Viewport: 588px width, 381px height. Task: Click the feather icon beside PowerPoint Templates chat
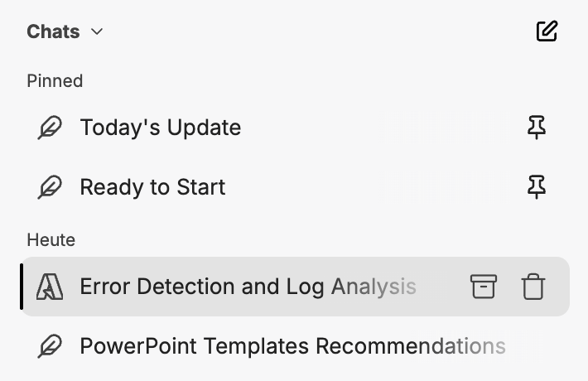point(50,345)
